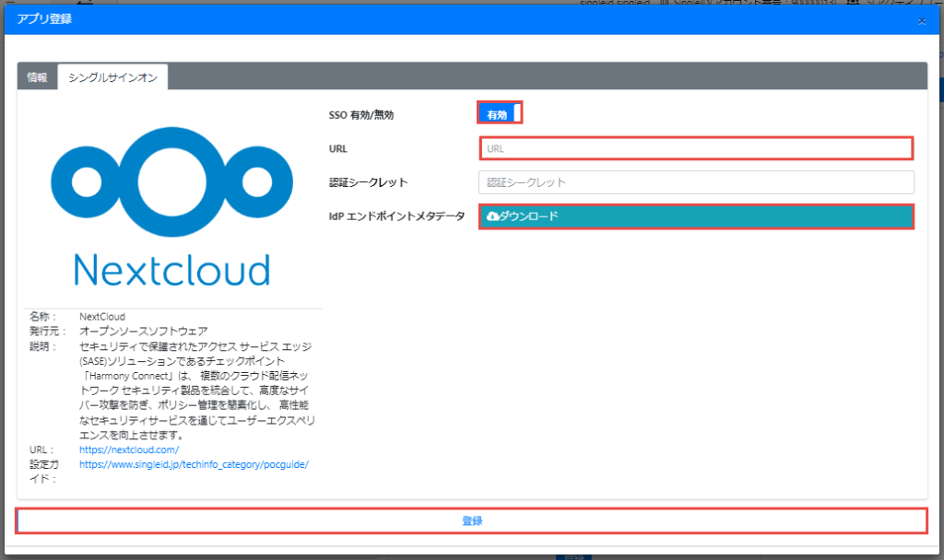
Task: Click the 名称 NextCloud value
Action: (102, 316)
